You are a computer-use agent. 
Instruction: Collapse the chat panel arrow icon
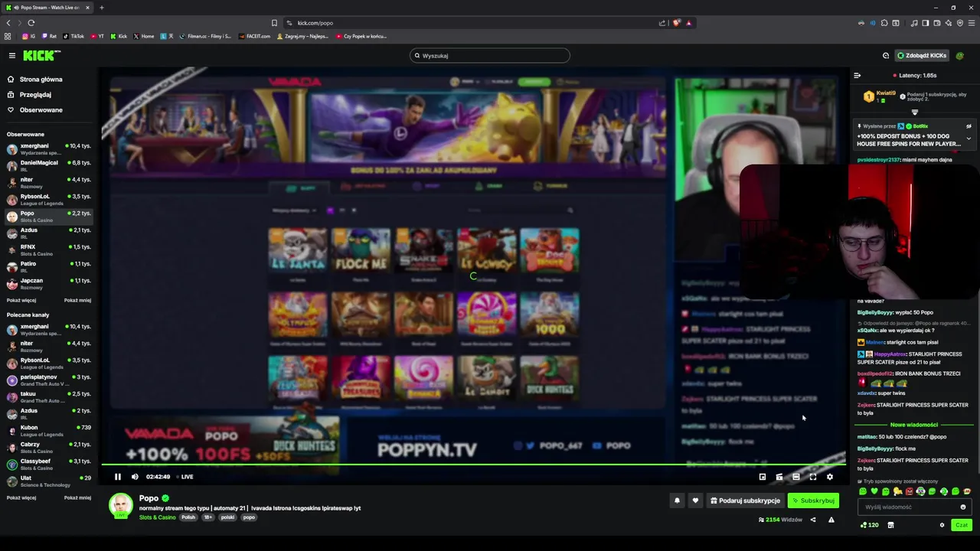click(857, 75)
